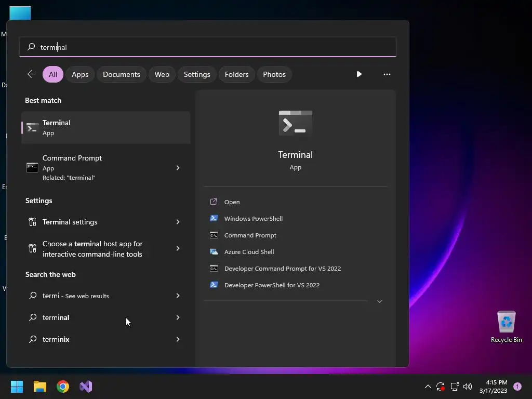Switch to the Settings filter tab

[x=197, y=74]
